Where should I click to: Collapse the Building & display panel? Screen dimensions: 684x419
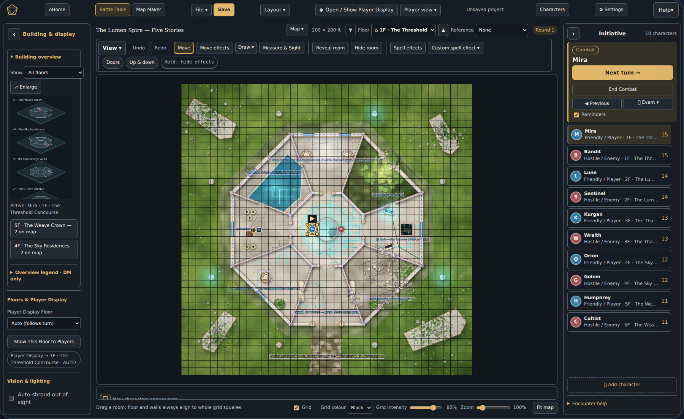14,34
